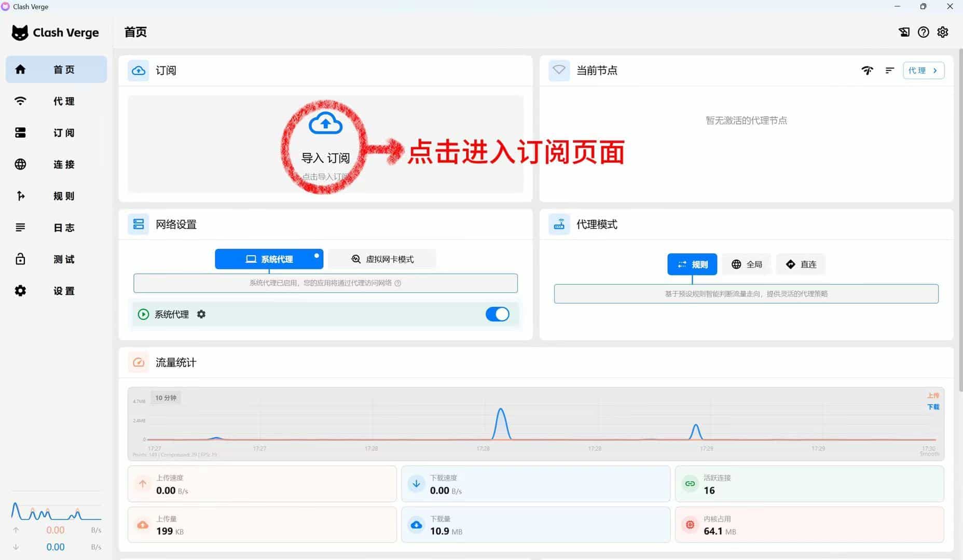Click the 当前节点 wifi card icon
The width and height of the screenshot is (963, 560).
coord(559,70)
